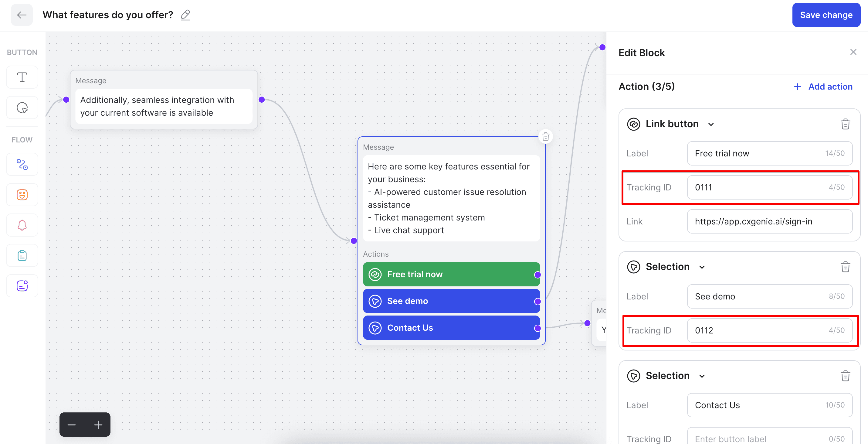Delete the Link button action
This screenshot has height=444, width=868.
coord(845,124)
